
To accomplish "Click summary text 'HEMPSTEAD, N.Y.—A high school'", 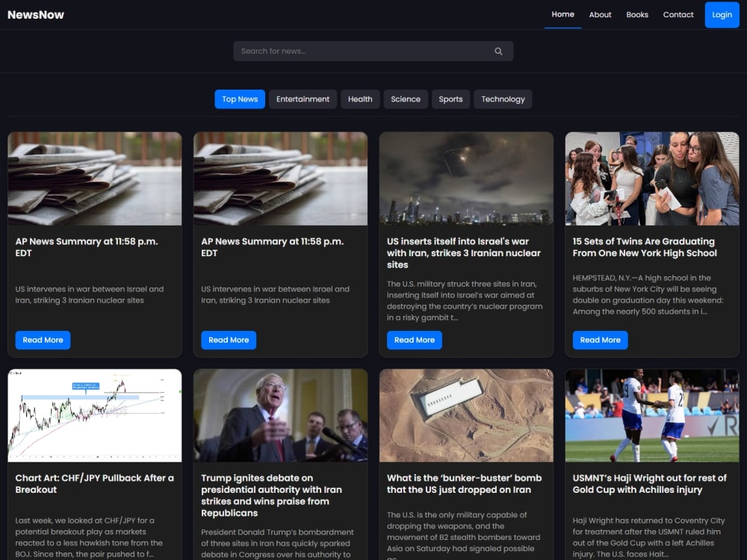I will click(648, 295).
